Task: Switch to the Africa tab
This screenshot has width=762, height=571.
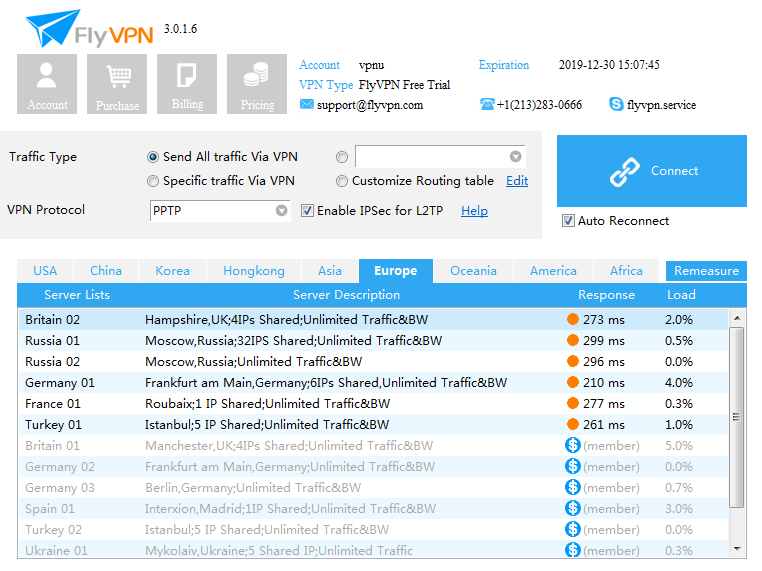Action: [626, 271]
